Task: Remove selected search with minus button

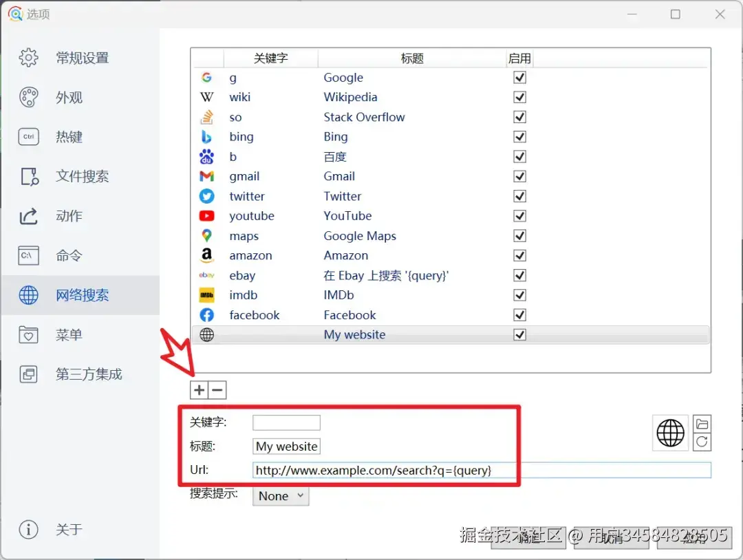Action: pos(217,390)
